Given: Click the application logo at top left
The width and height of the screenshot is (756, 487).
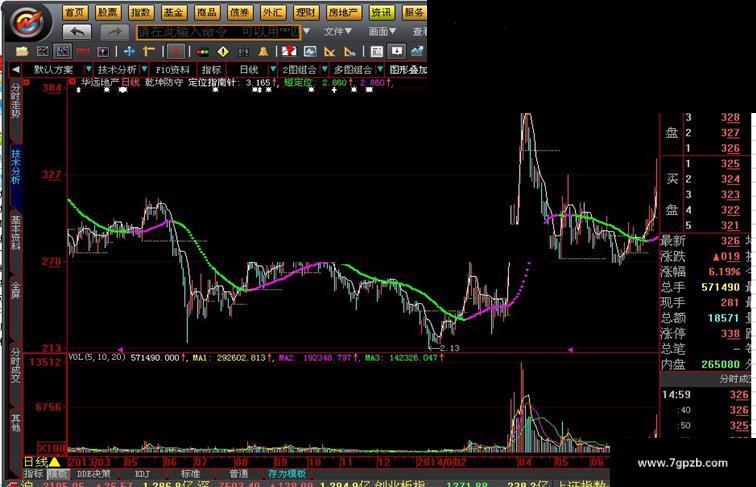Looking at the screenshot, I should click(28, 21).
